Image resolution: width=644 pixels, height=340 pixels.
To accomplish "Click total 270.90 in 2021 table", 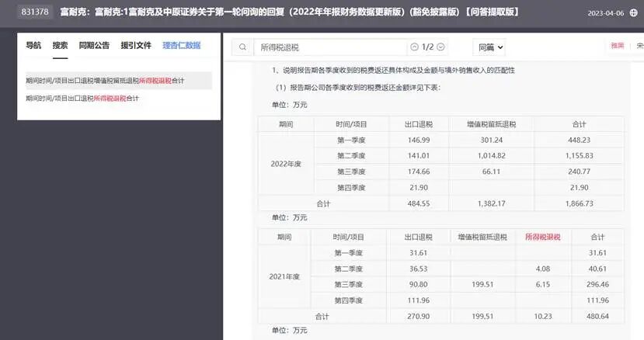I will coord(418,317).
